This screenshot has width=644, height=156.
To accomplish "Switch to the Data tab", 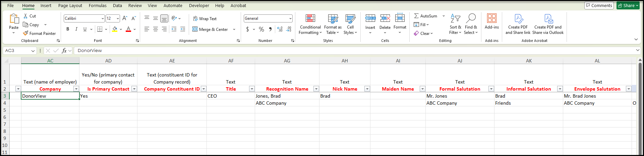I will (x=117, y=5).
